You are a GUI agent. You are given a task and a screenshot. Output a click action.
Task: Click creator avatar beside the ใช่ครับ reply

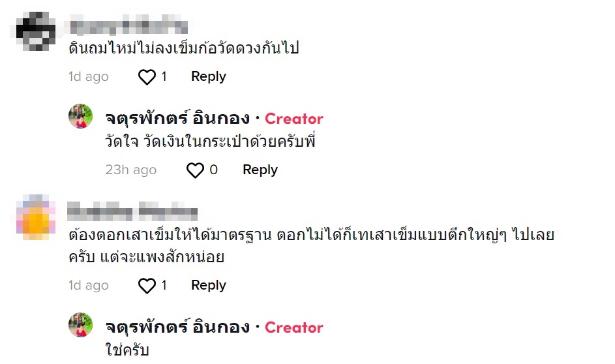[x=81, y=325]
